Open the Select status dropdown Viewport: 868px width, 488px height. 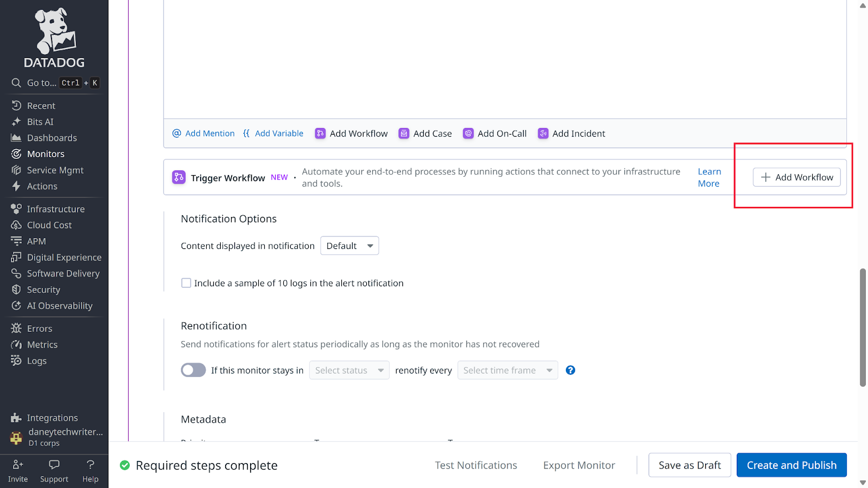point(349,370)
